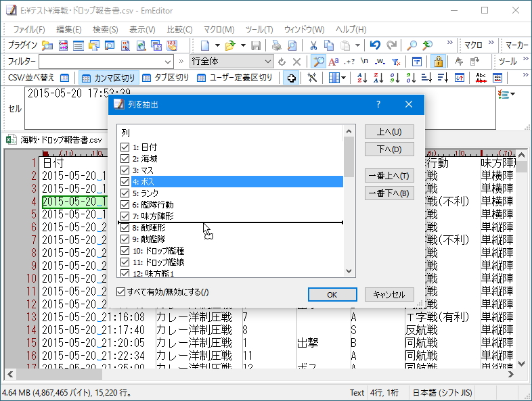Select the タブ区切り mode button
Image resolution: width=532 pixels, height=401 pixels.
166,78
